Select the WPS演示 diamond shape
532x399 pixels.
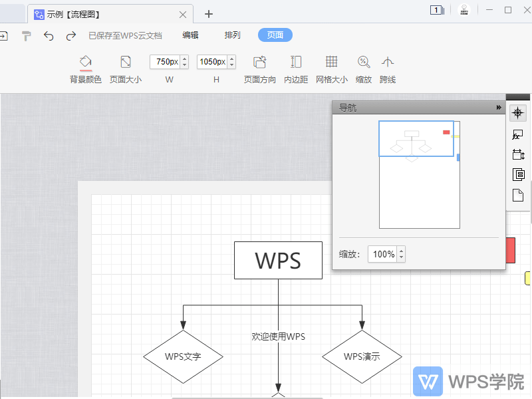(x=362, y=356)
